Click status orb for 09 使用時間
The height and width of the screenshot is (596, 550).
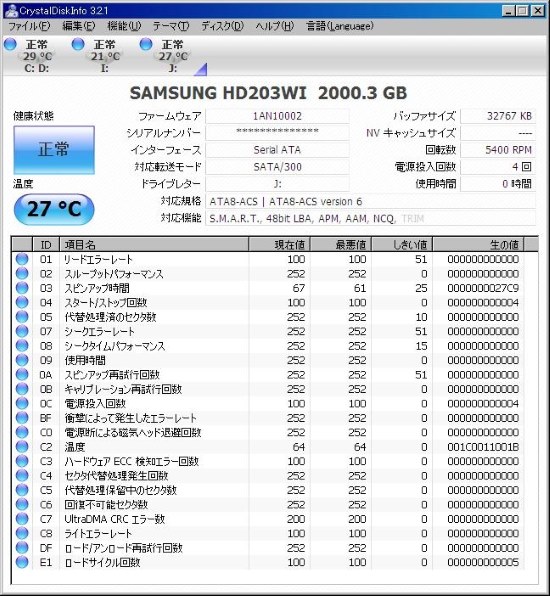(x=22, y=360)
